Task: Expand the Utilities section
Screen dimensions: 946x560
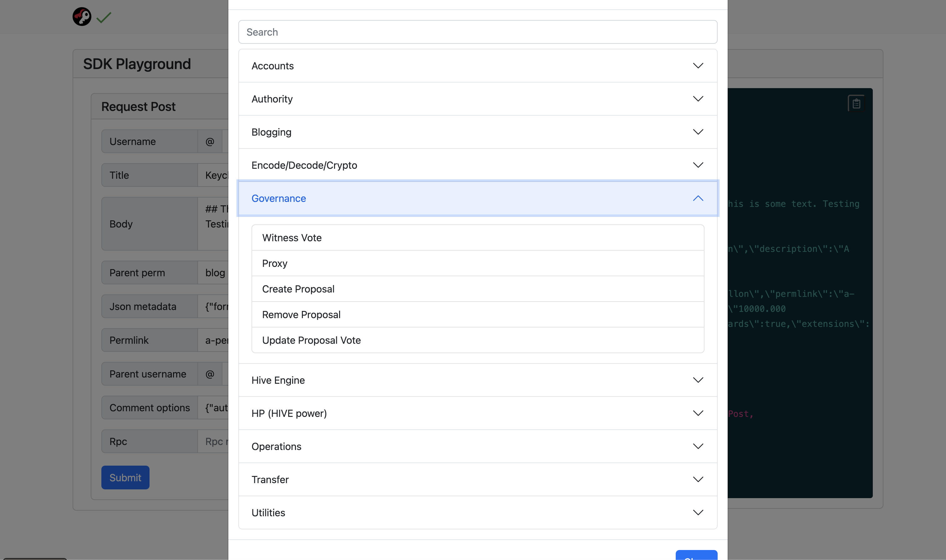Action: click(478, 513)
